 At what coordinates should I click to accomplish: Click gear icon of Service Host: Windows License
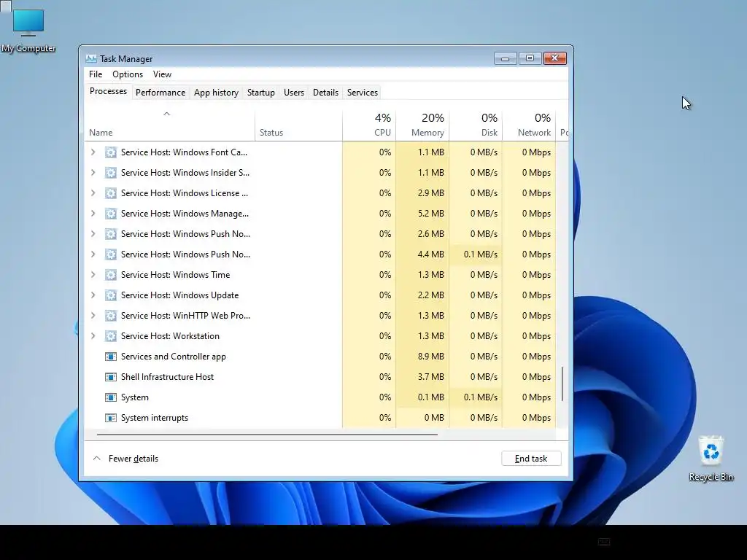111,193
